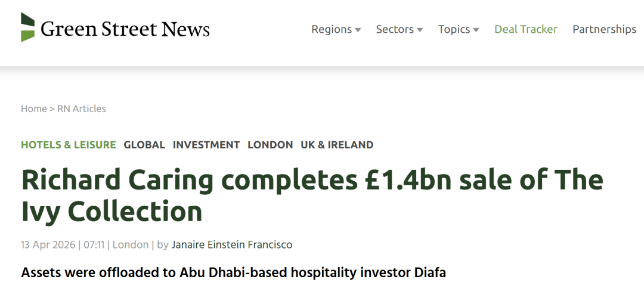Select the Investment tag
The width and height of the screenshot is (644, 298).
(x=206, y=145)
